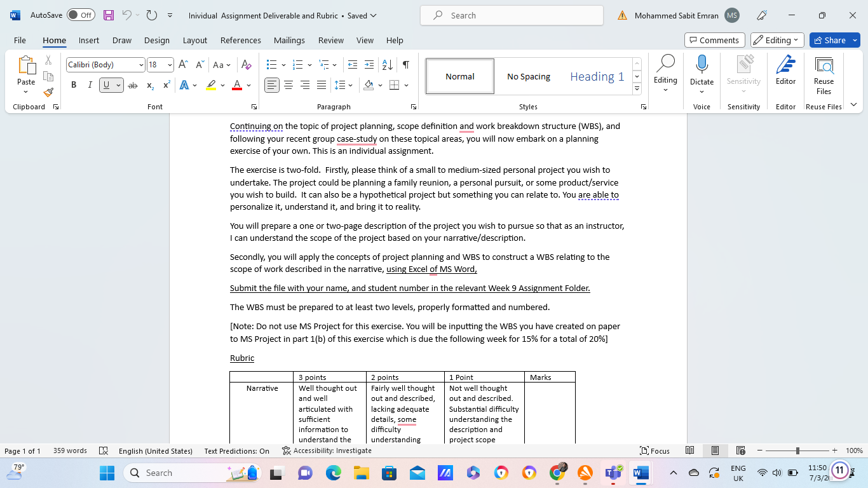Launch the Editor pane
Viewport: 868px width, 488px height.
click(x=785, y=71)
